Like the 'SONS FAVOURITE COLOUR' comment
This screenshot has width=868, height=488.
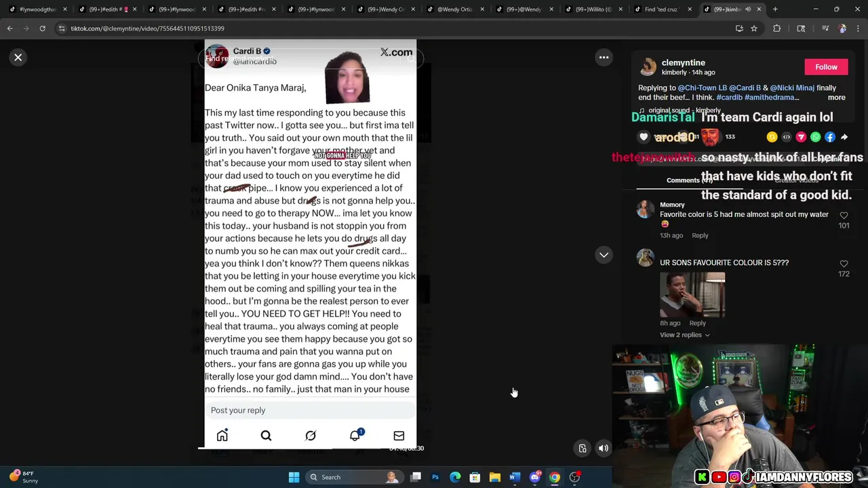coord(844,264)
